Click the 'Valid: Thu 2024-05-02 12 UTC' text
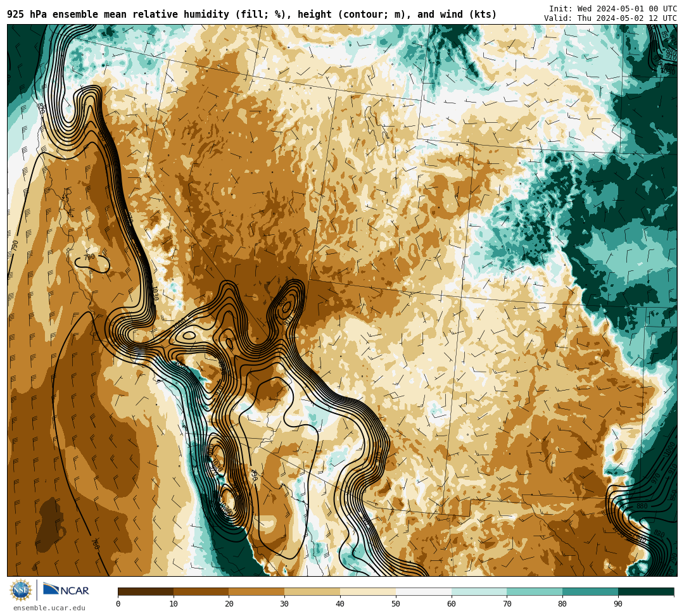Image resolution: width=684 pixels, height=616 pixels. (611, 18)
